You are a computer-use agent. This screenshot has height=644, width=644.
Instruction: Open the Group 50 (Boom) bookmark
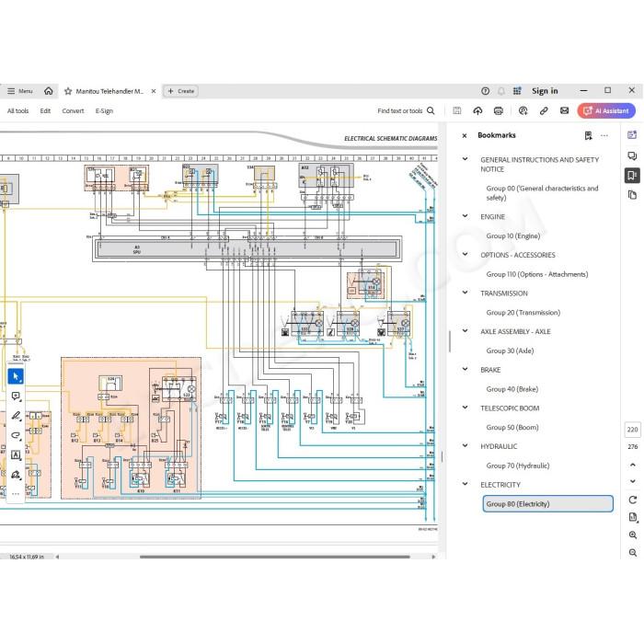[x=512, y=427]
